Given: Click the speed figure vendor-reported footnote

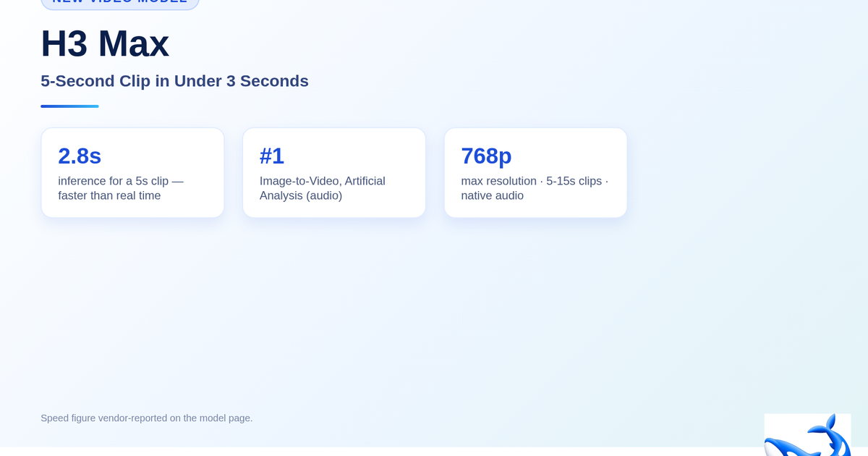Looking at the screenshot, I should (x=147, y=418).
